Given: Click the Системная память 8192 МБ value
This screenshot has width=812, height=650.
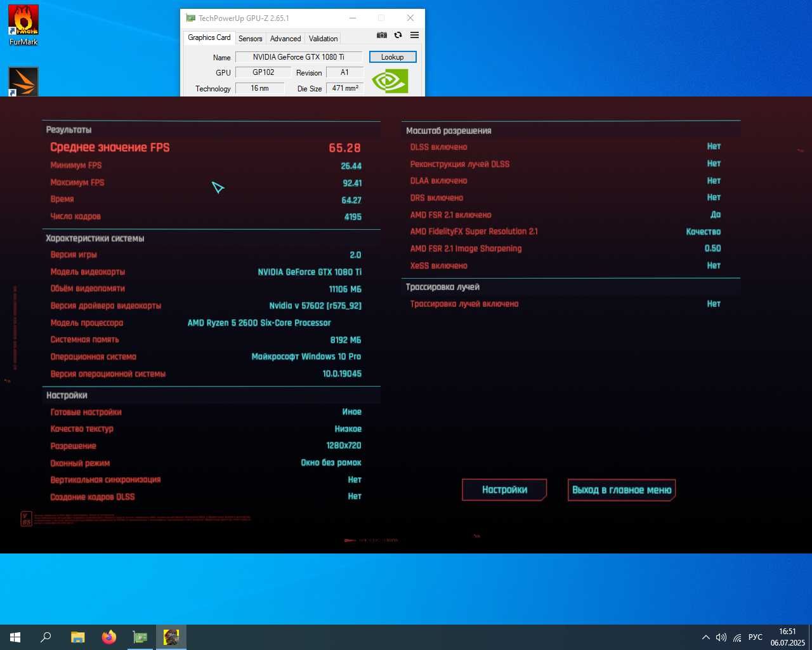Looking at the screenshot, I should (345, 340).
